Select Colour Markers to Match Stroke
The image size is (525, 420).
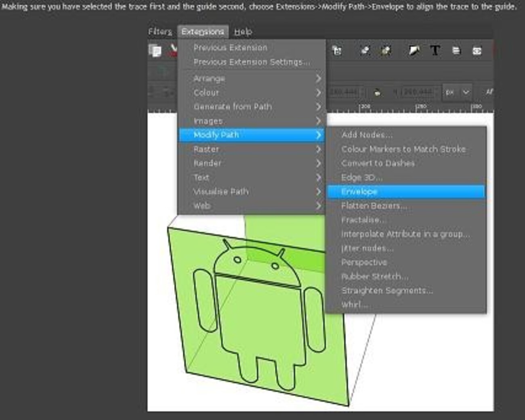point(406,149)
